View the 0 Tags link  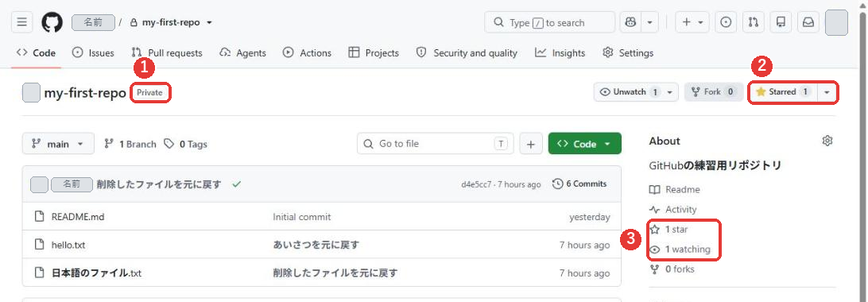(x=185, y=144)
